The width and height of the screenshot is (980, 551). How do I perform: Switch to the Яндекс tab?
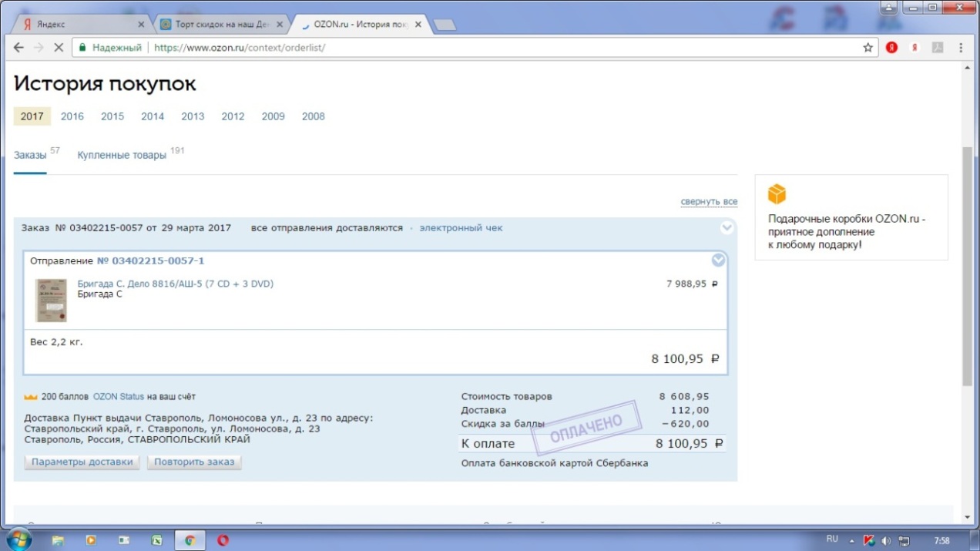click(81, 25)
